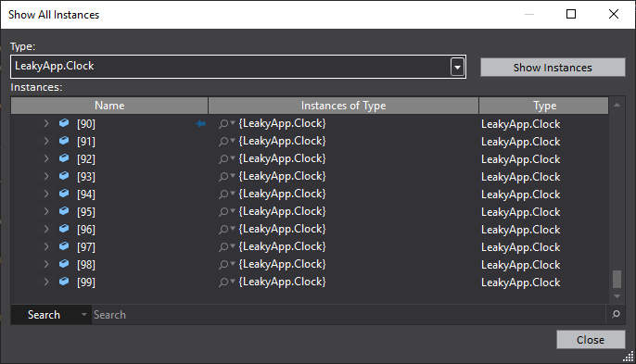Open the visualizer magnifier for row [99]

pyautogui.click(x=223, y=282)
